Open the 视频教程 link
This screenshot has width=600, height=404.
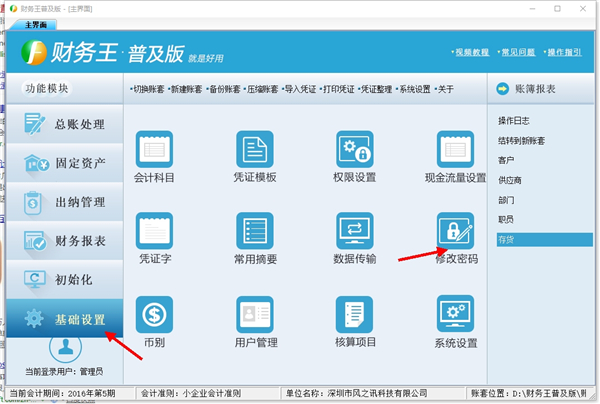[470, 51]
